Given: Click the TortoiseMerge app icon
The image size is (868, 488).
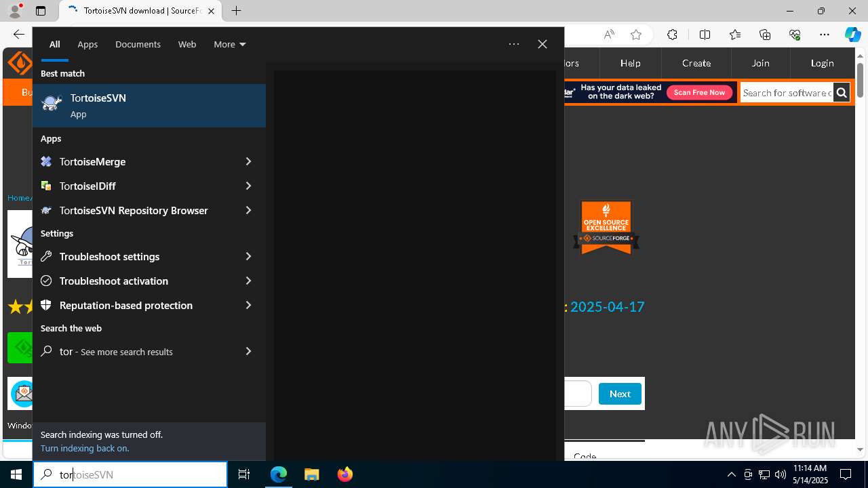Looking at the screenshot, I should click(46, 161).
